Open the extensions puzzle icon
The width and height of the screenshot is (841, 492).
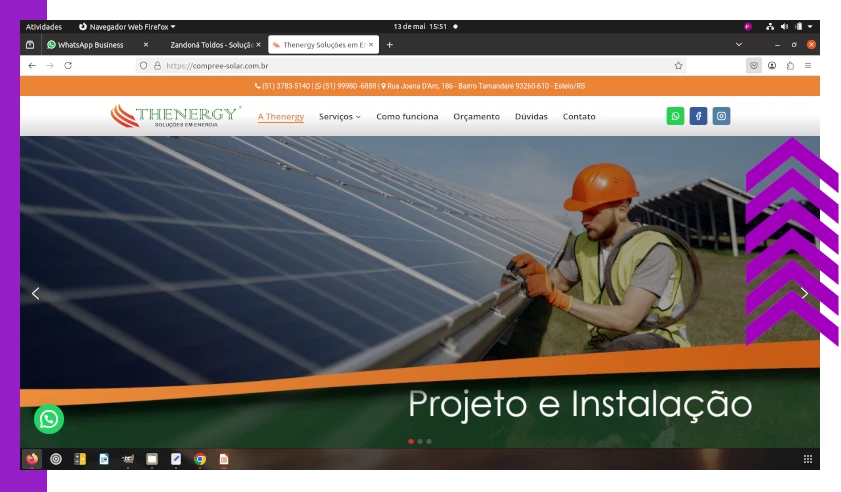[x=790, y=65]
